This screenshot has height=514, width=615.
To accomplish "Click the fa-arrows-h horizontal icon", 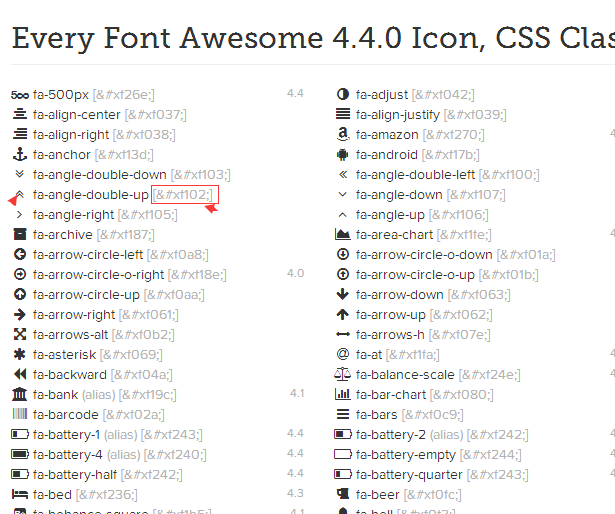I will point(343,334).
